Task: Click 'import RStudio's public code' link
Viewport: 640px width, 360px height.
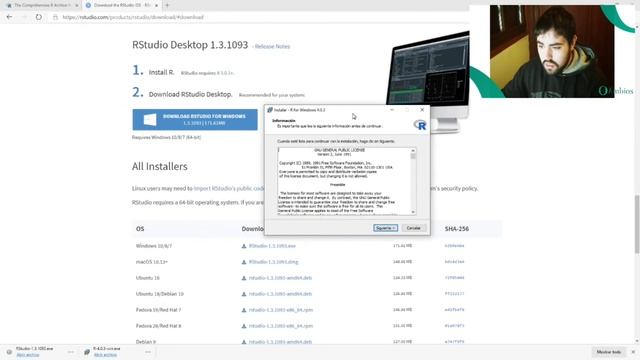Action: [x=229, y=189]
